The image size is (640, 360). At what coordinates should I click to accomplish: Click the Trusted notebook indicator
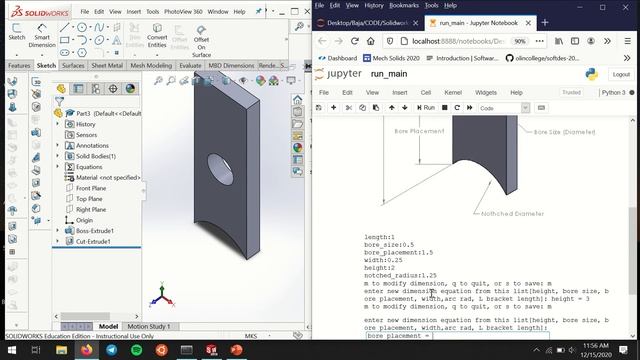[x=571, y=93]
